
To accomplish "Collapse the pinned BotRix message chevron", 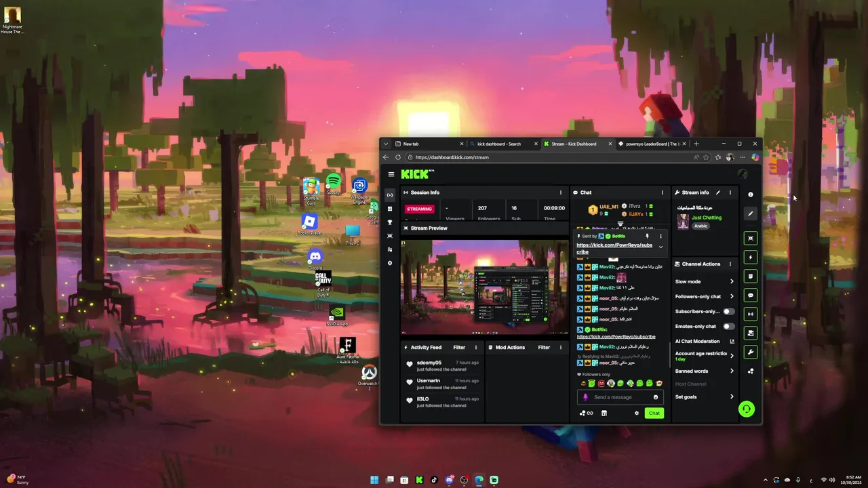I will [x=660, y=247].
